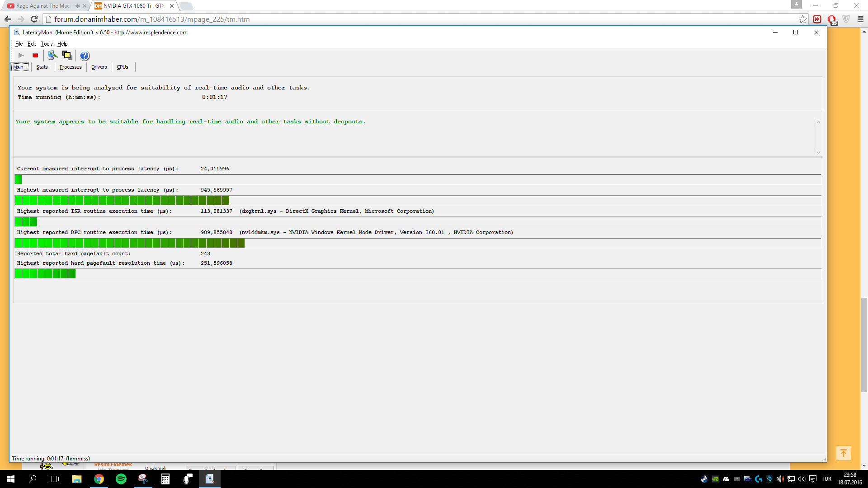Click the Chrome profile avatar button

797,4
